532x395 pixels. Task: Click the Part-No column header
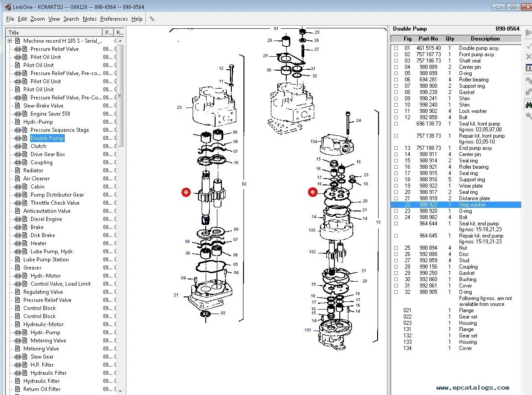coord(428,39)
